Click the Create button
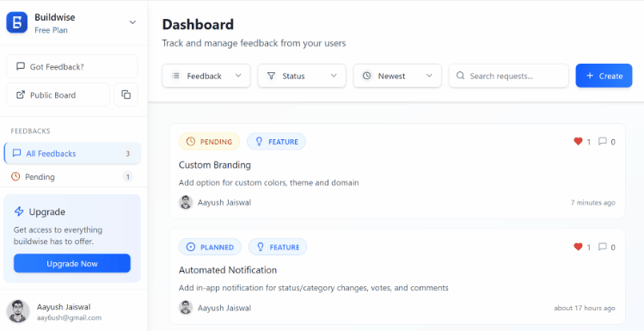The width and height of the screenshot is (644, 331). pos(604,76)
